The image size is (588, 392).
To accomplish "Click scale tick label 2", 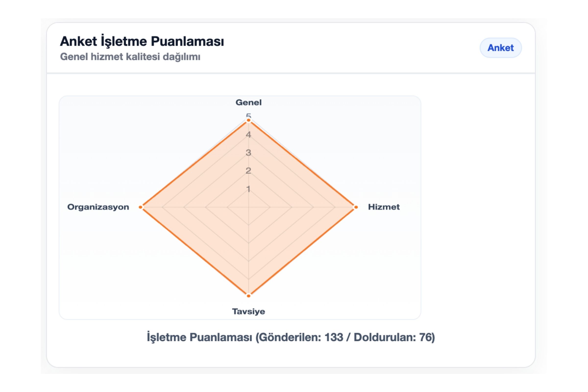I will click(248, 171).
